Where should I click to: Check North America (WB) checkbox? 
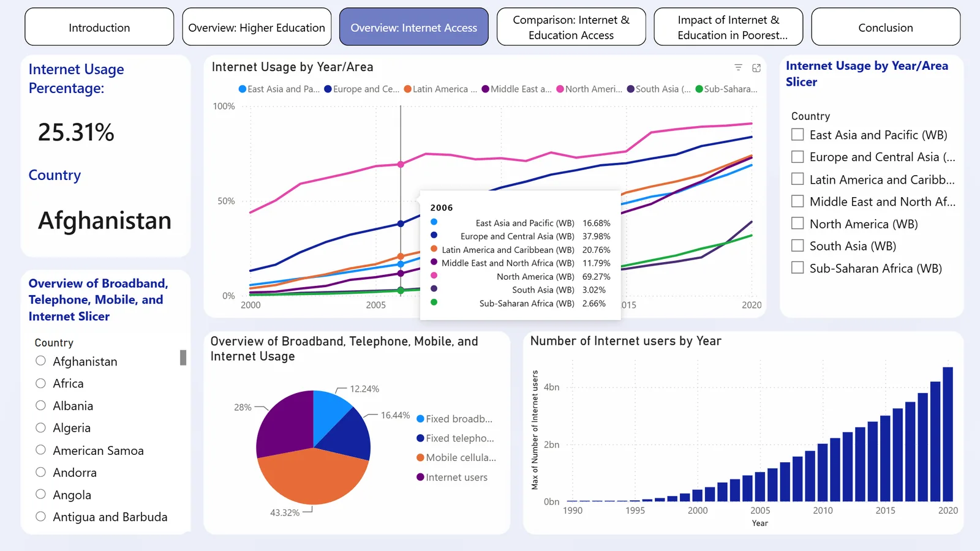coord(797,223)
